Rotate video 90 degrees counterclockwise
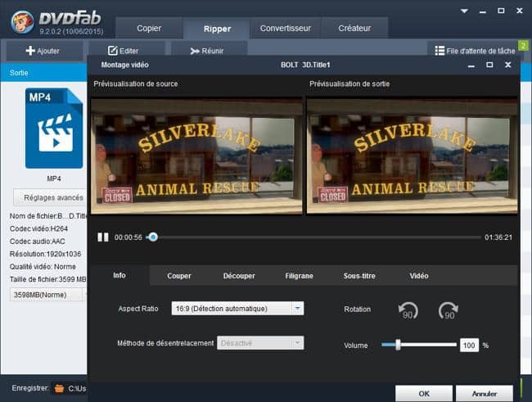This screenshot has width=532, height=402. tap(408, 310)
